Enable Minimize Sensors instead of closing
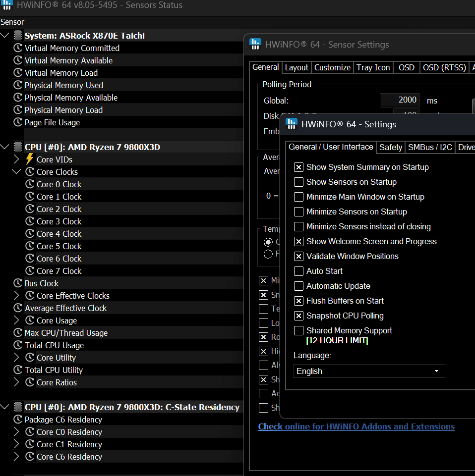The image size is (475, 476). [299, 227]
